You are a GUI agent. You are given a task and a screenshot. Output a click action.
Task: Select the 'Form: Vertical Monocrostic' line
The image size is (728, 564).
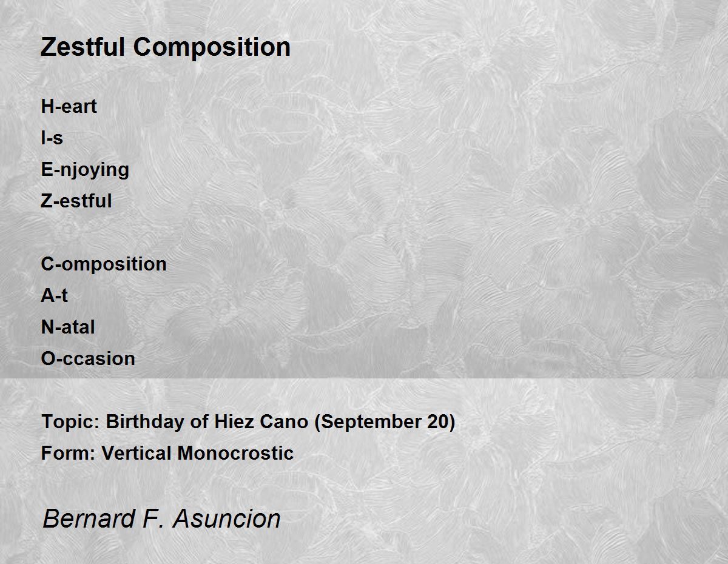click(167, 453)
